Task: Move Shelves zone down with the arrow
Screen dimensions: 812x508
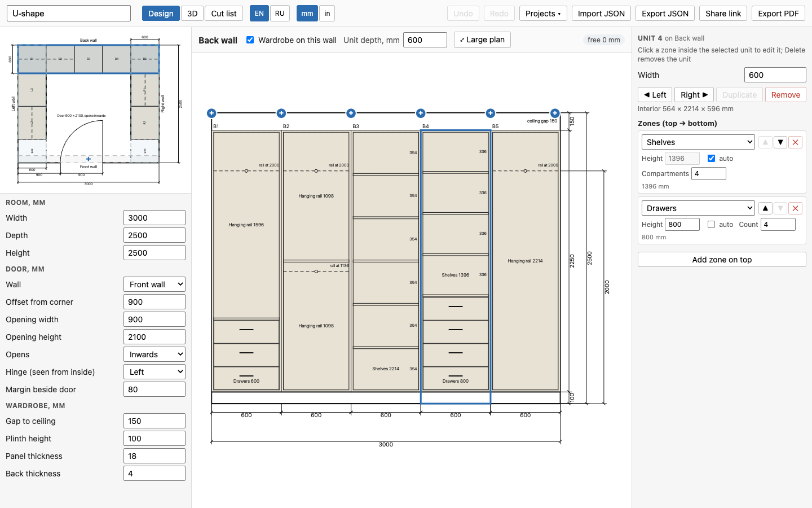Action: tap(780, 142)
